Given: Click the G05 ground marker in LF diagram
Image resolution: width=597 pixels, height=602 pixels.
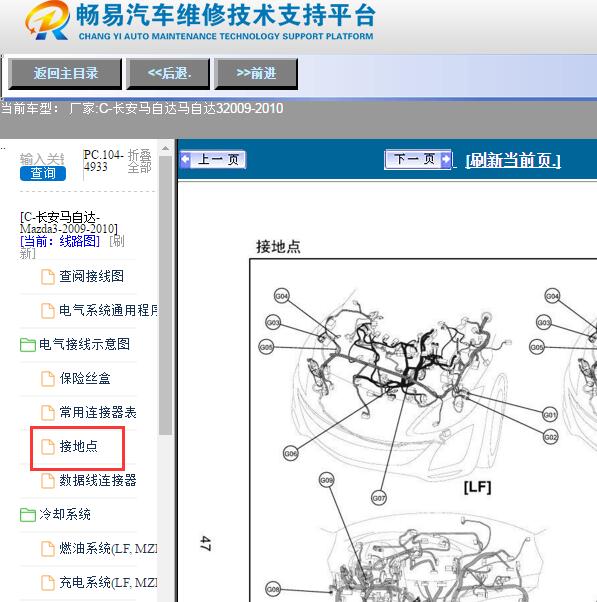Looking at the screenshot, I should pyautogui.click(x=266, y=347).
